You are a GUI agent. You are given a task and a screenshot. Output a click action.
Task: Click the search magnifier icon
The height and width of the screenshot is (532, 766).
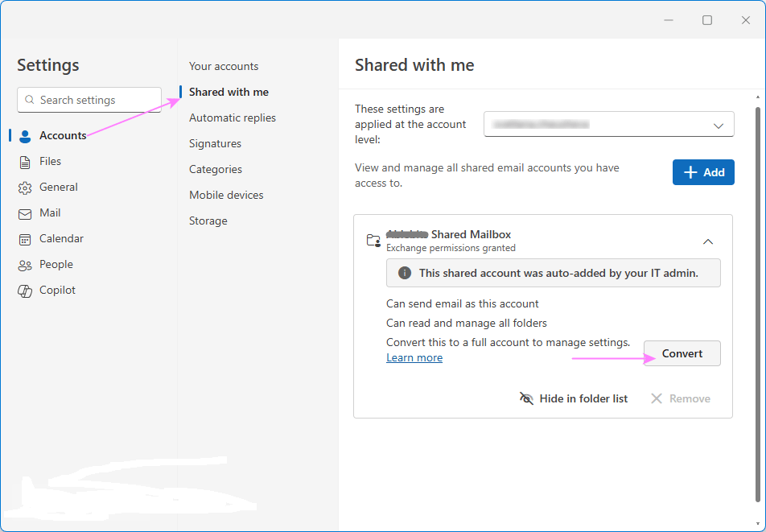click(x=29, y=100)
